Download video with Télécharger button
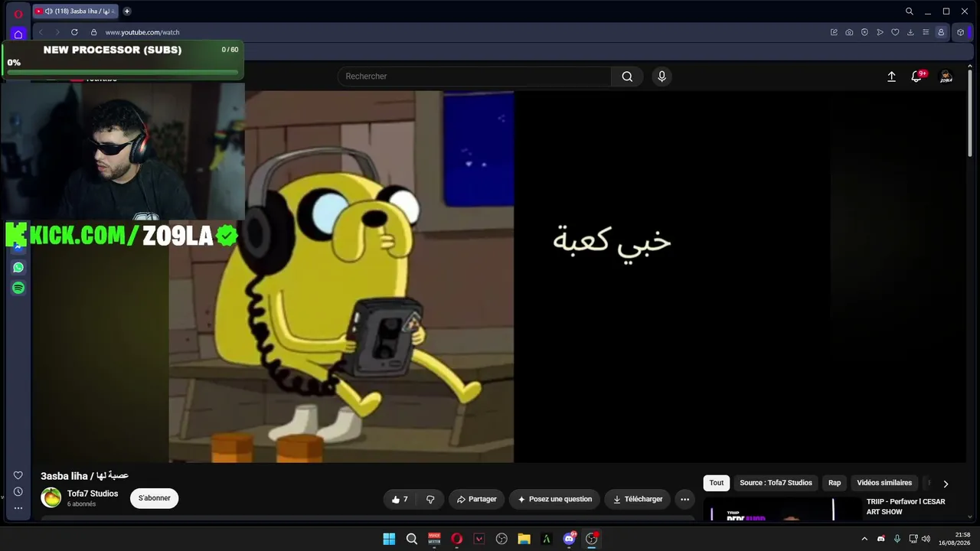This screenshot has width=980, height=551. point(637,499)
